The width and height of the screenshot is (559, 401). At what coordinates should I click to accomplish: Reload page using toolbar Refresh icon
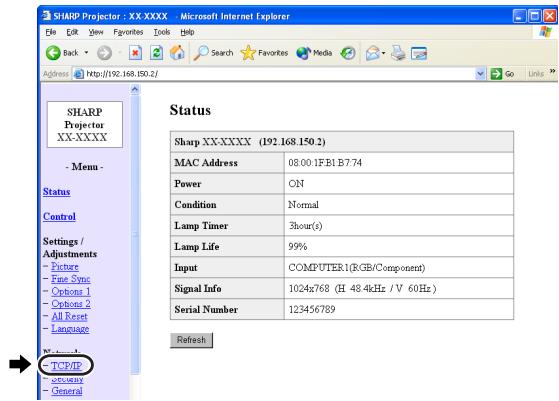[157, 53]
